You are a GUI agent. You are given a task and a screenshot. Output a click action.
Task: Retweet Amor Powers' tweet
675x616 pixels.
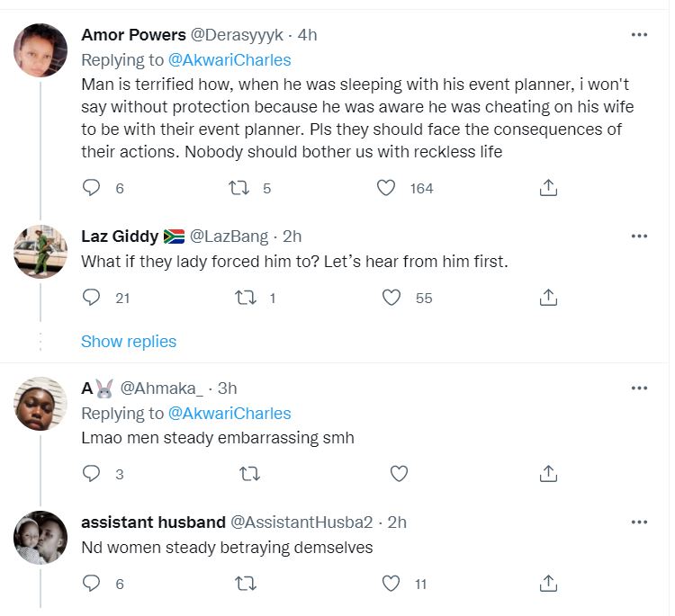[x=240, y=188]
